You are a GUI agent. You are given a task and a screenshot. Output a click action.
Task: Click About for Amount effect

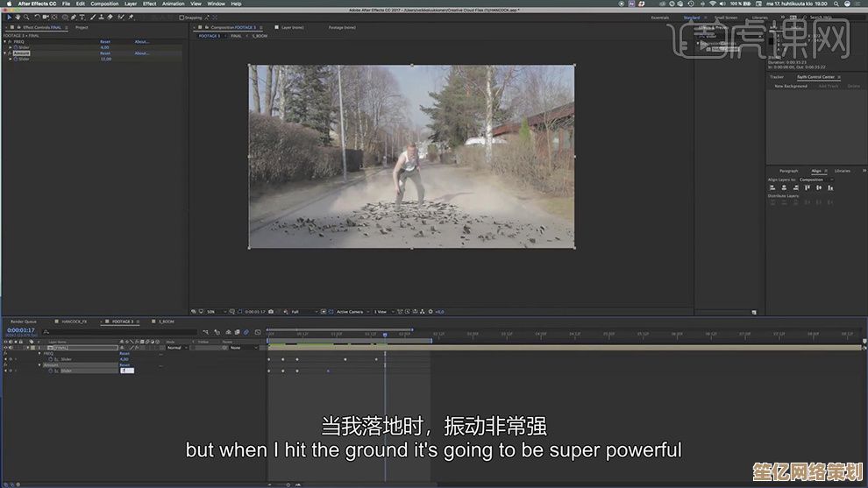142,53
